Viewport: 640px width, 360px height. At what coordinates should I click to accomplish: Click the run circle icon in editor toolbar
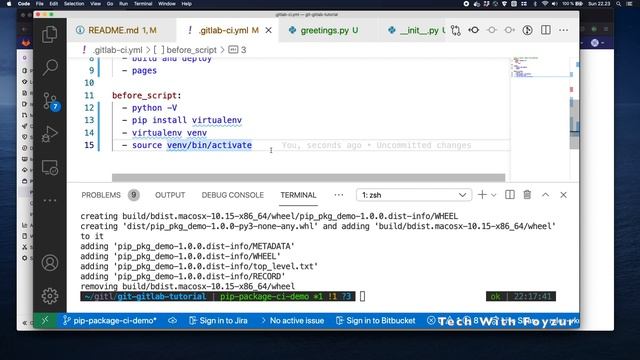click(x=527, y=30)
